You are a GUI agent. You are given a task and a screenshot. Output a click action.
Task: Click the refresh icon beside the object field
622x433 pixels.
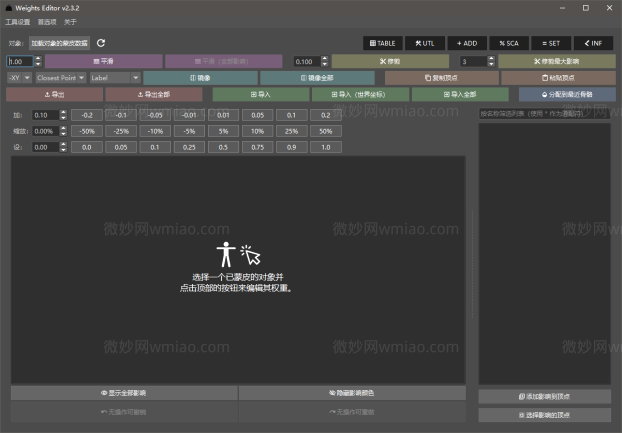[x=101, y=43]
